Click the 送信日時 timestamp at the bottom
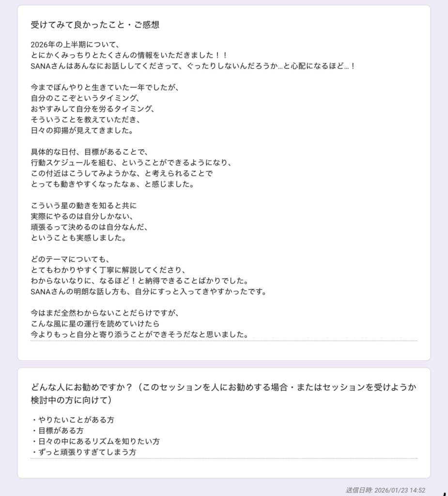Viewport: 448px width, 496px height. click(386, 490)
